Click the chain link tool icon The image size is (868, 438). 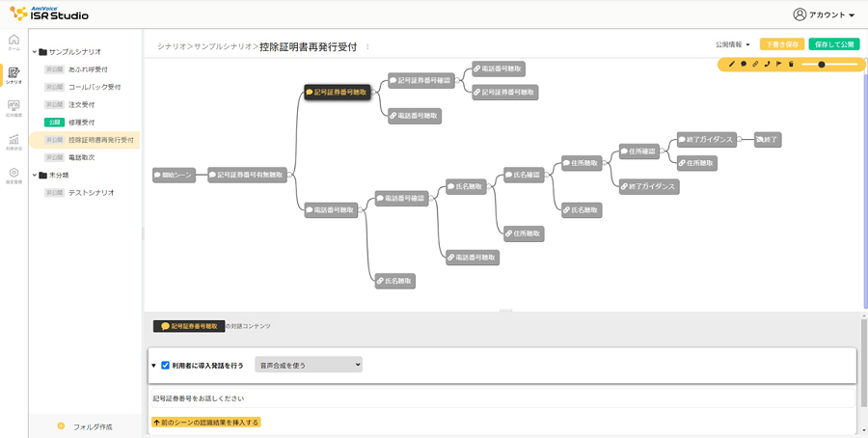(x=755, y=65)
